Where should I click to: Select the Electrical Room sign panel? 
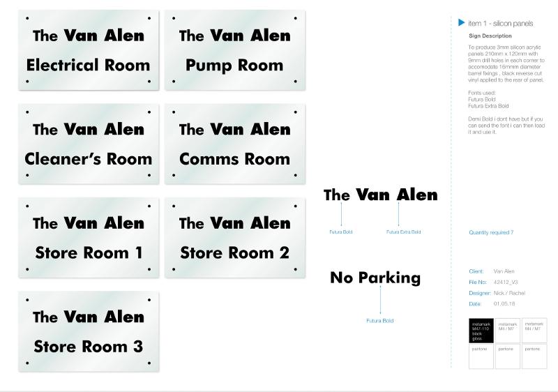[x=89, y=50]
